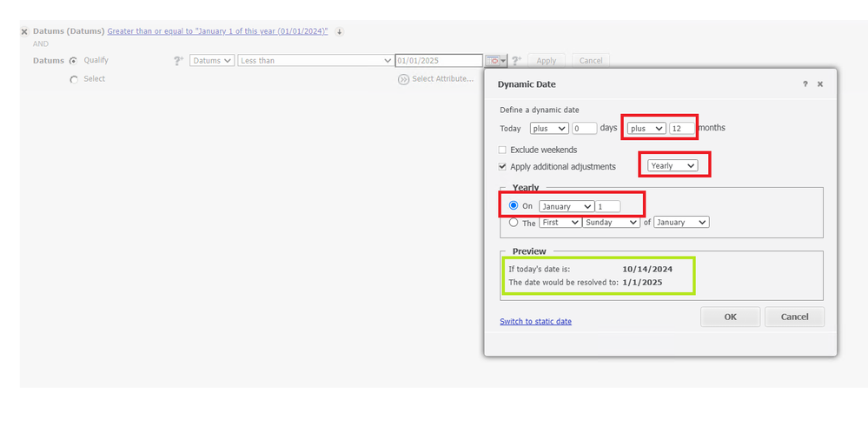Click the Select Attribute... text
Viewport: 868px width, 421px height.
coord(443,79)
